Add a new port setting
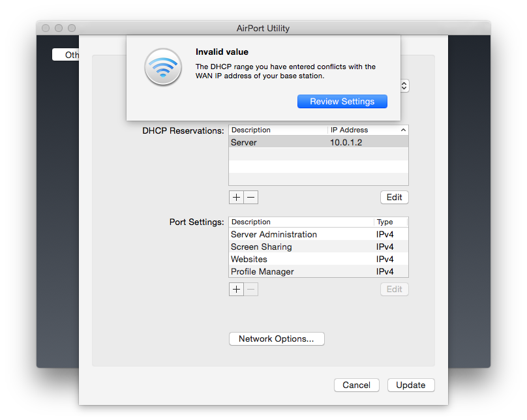 [236, 290]
